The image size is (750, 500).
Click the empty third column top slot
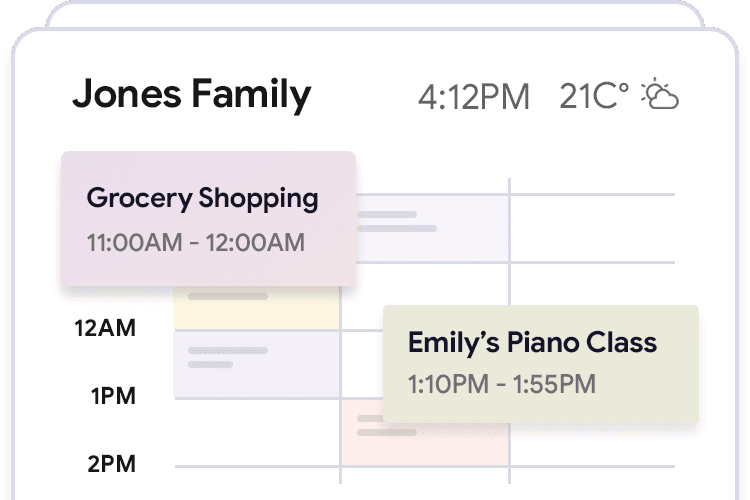coord(593,229)
